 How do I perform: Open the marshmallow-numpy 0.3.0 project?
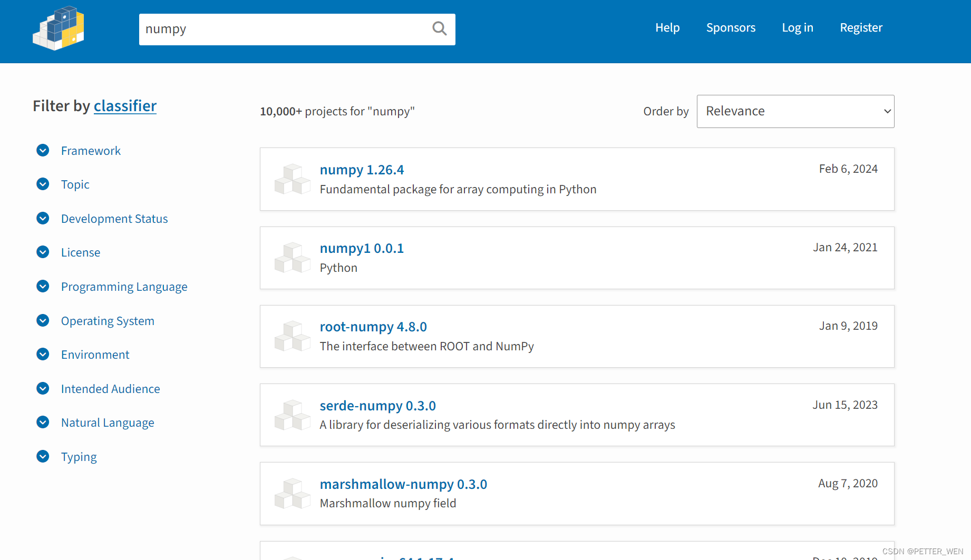pyautogui.click(x=403, y=484)
